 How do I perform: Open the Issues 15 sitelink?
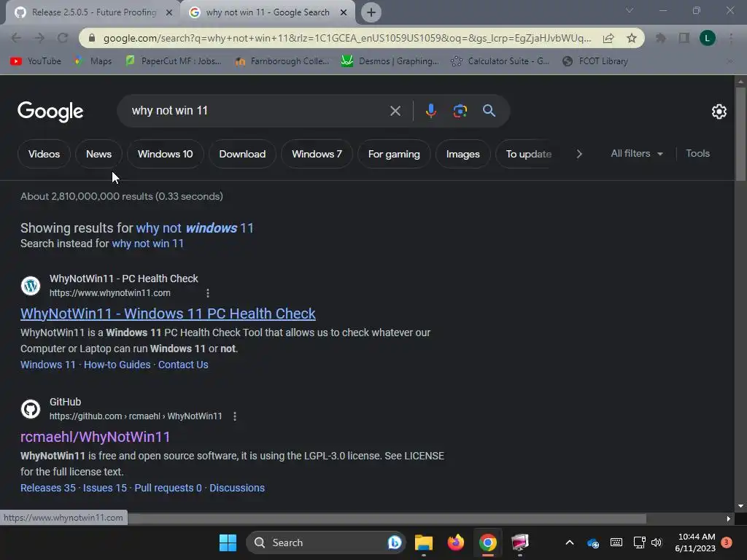pos(105,488)
